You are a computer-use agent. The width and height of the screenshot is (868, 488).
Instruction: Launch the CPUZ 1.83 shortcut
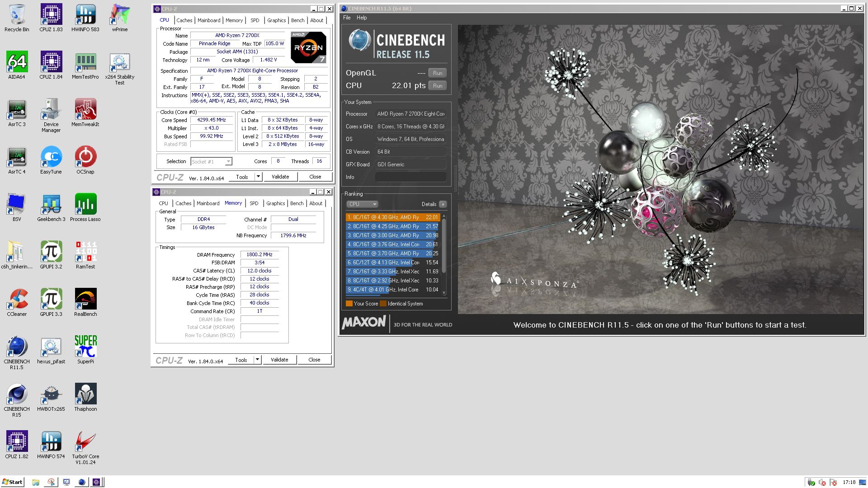(x=51, y=18)
